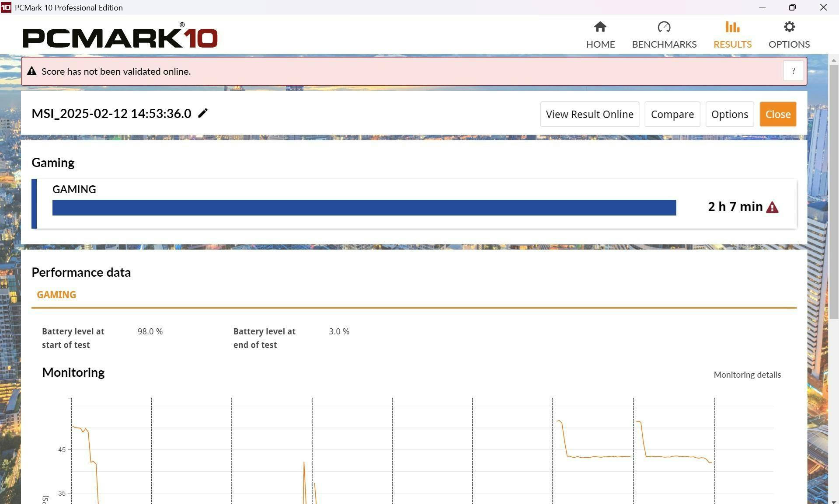The image size is (839, 504).
Task: Open Monitoring details link
Action: 747,375
